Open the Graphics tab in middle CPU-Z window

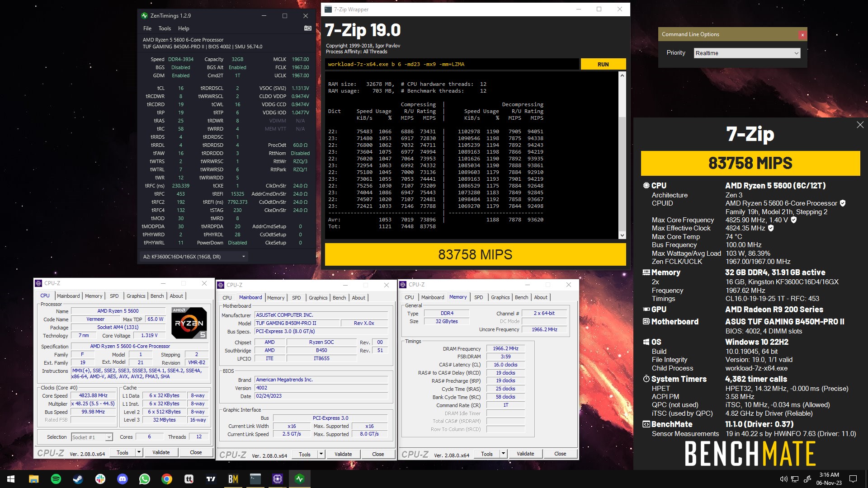click(318, 298)
